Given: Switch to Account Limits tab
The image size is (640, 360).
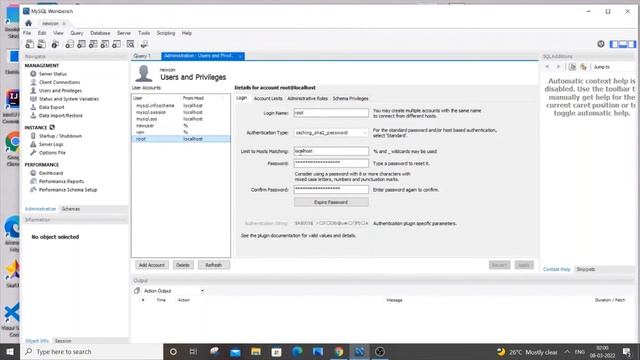Looking at the screenshot, I should click(268, 98).
